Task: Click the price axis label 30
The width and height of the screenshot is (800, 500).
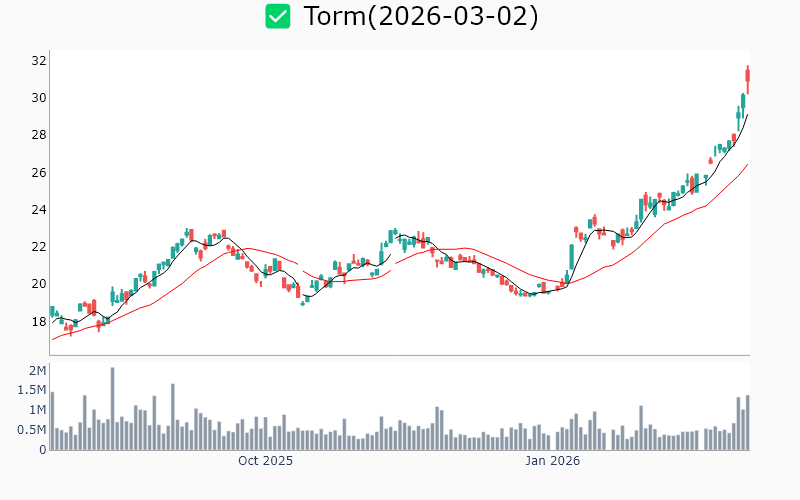Action: point(39,98)
